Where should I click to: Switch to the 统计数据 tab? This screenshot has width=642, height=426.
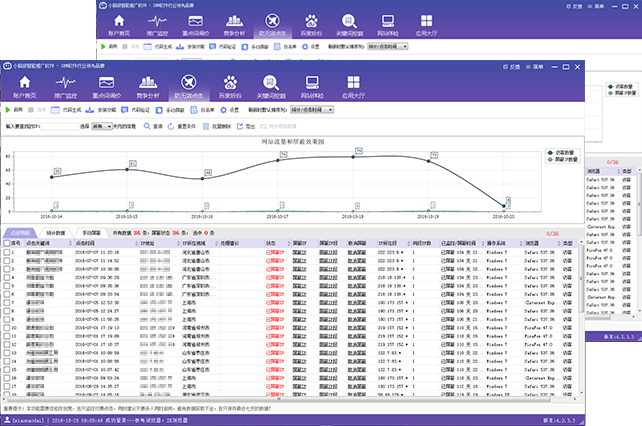[x=55, y=231]
